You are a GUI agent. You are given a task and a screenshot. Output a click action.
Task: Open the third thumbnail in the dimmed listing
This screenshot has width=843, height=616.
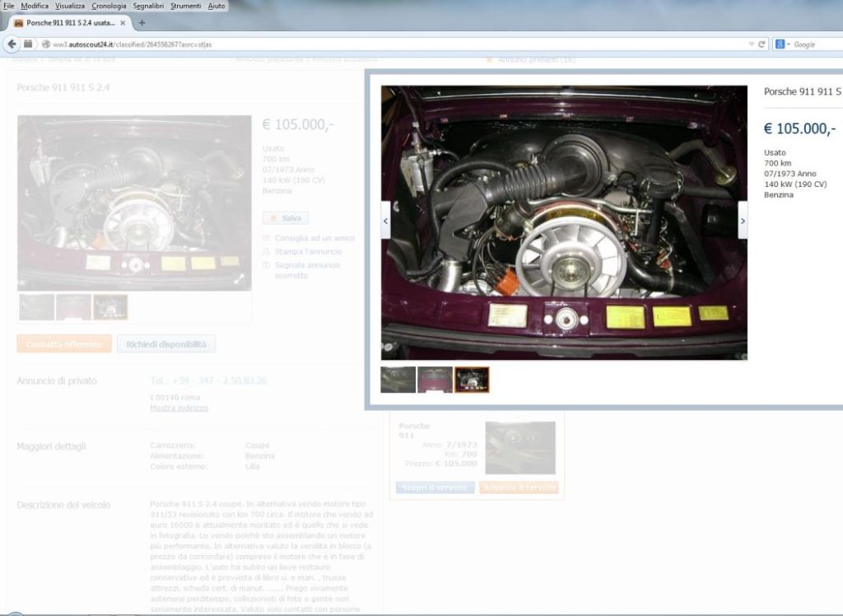pyautogui.click(x=110, y=307)
